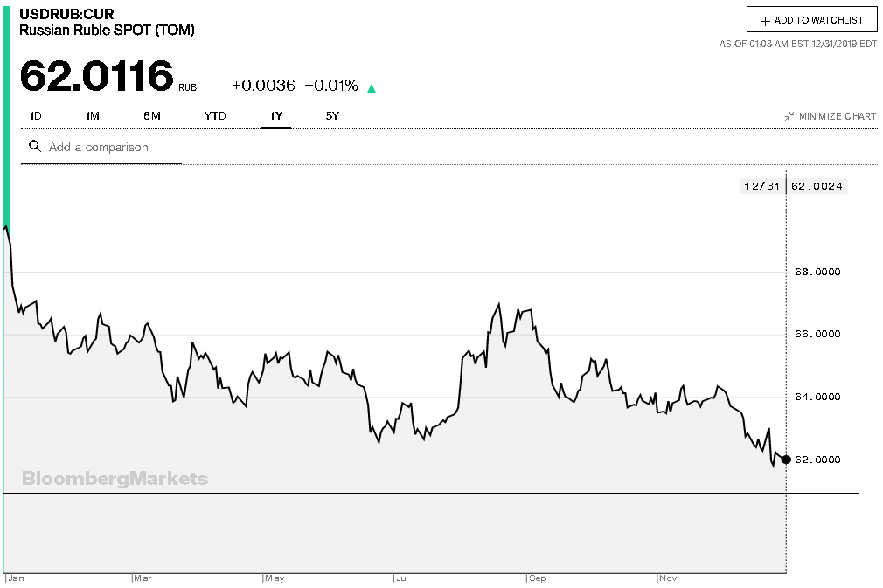
Task: Click the magnifier icon beside Add a comparison
Action: tap(35, 147)
